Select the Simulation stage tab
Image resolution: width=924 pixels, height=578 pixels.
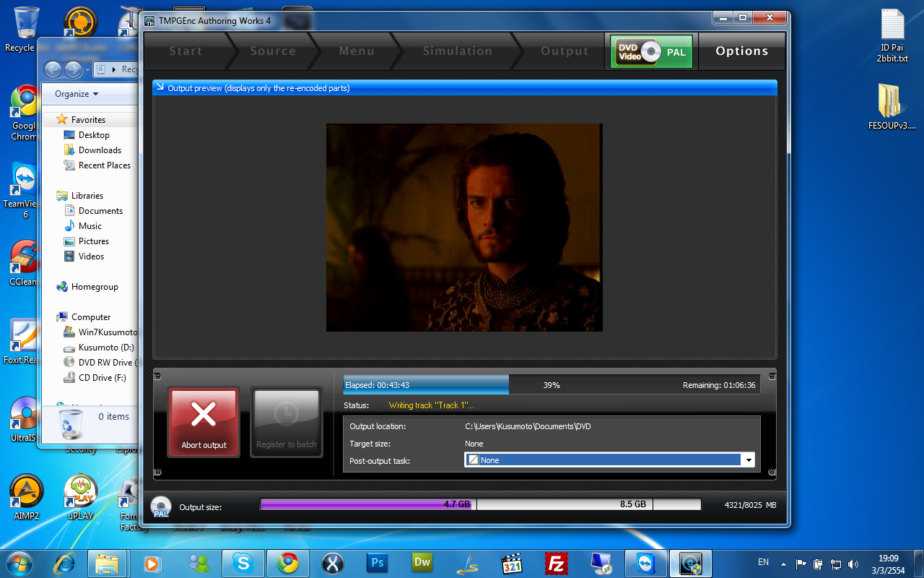click(x=458, y=51)
